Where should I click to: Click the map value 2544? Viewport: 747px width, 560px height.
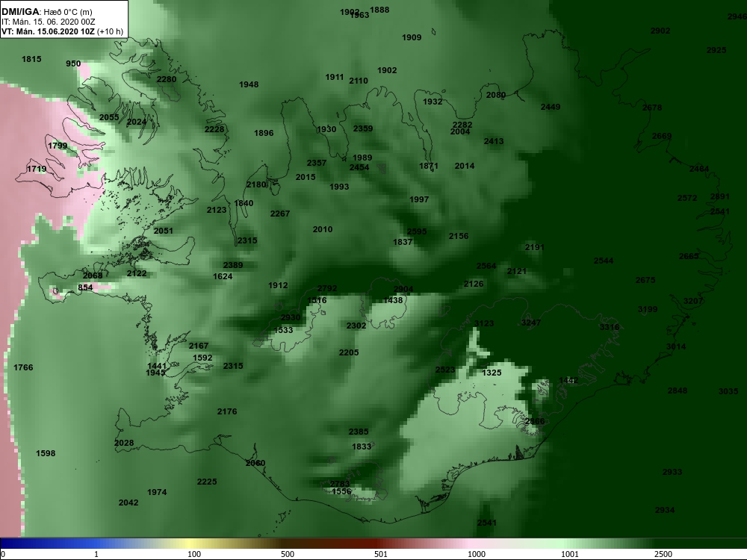(x=604, y=261)
